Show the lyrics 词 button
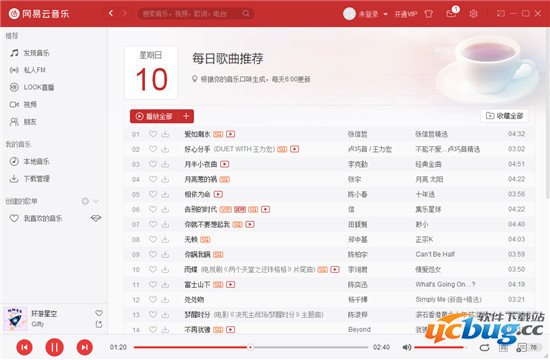 pyautogui.click(x=503, y=347)
